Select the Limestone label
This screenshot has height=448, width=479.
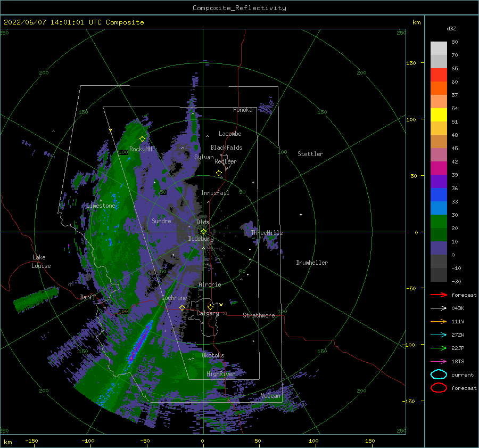[101, 206]
